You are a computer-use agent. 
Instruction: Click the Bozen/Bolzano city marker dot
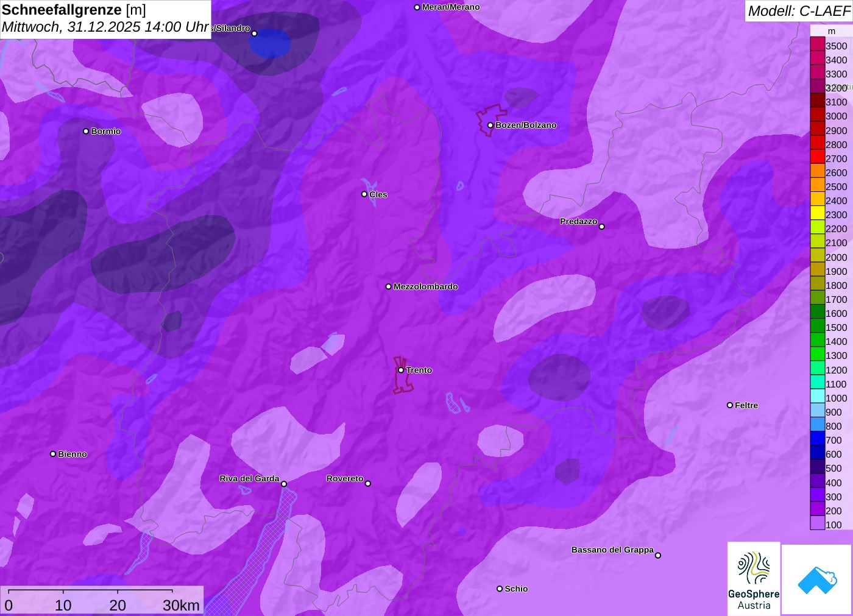[x=490, y=126]
